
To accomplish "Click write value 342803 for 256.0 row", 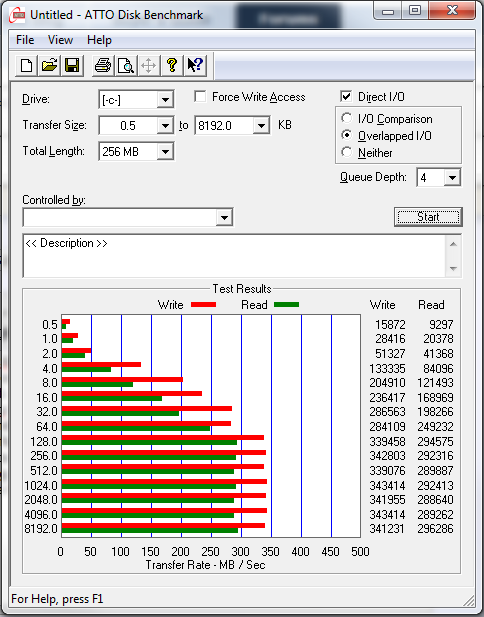I will click(387, 456).
